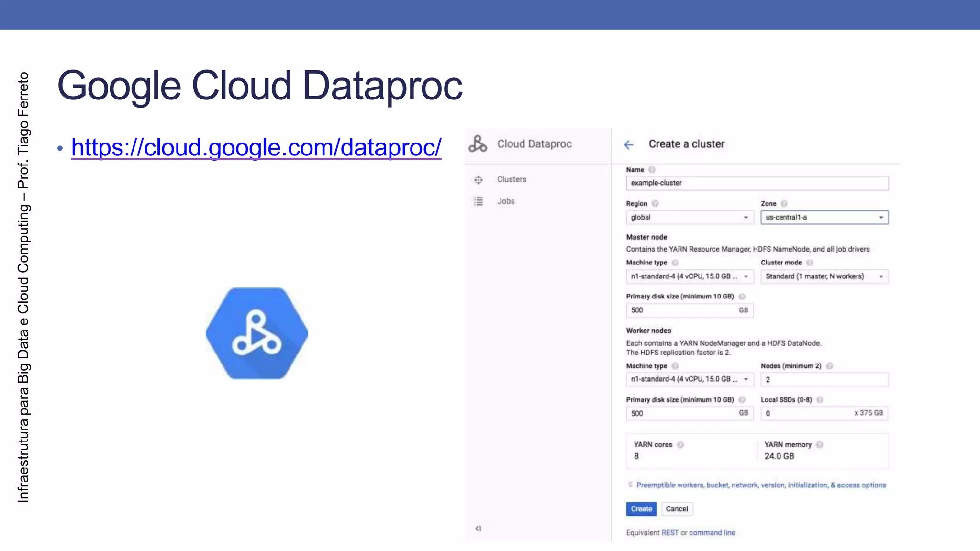980x551 pixels.
Task: Click the Cancel button
Action: click(677, 509)
